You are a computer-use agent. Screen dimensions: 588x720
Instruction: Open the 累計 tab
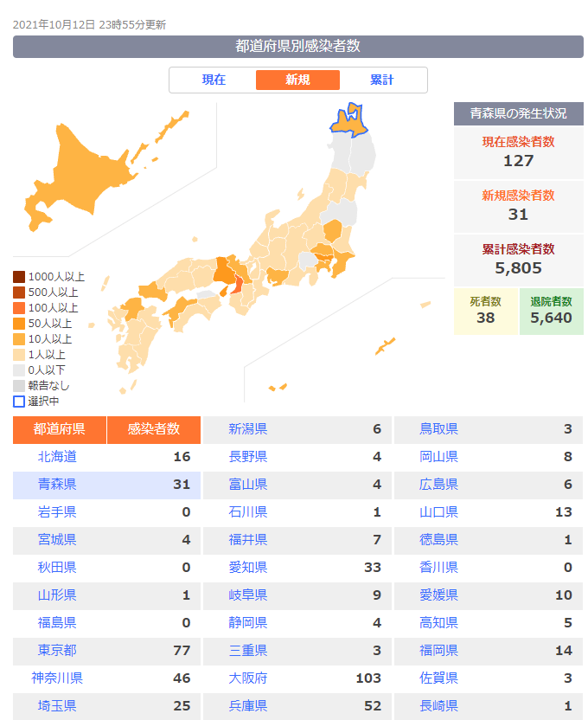point(381,80)
